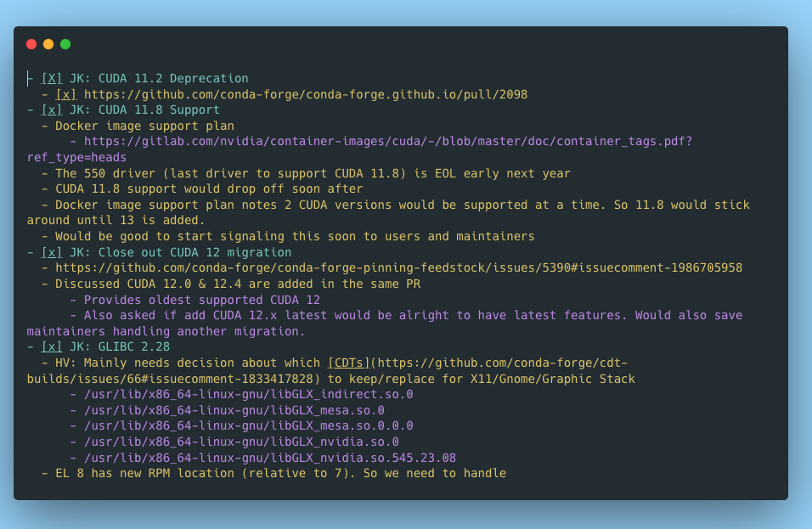Open the conda-forge-pinning-feedstock issue 5390 link
This screenshot has height=529, width=812.
pos(398,267)
